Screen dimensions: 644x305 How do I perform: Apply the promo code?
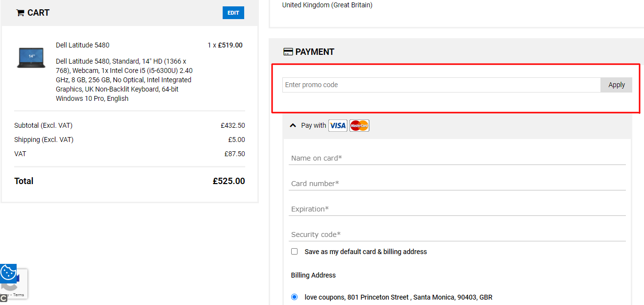[616, 85]
